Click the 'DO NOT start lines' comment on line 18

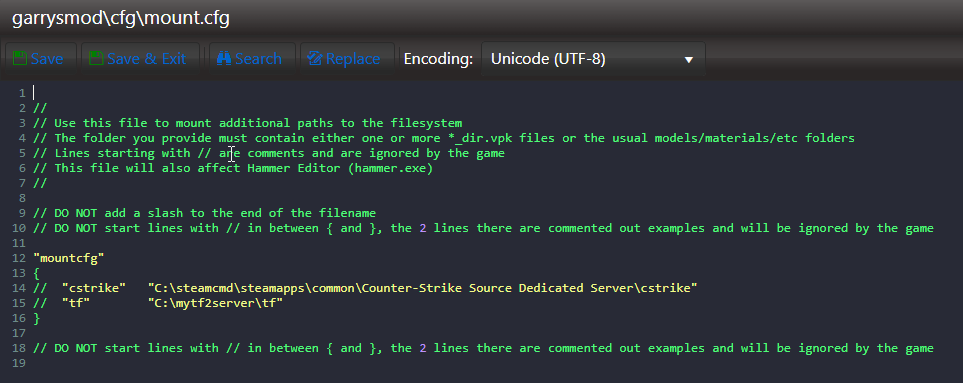click(x=483, y=348)
